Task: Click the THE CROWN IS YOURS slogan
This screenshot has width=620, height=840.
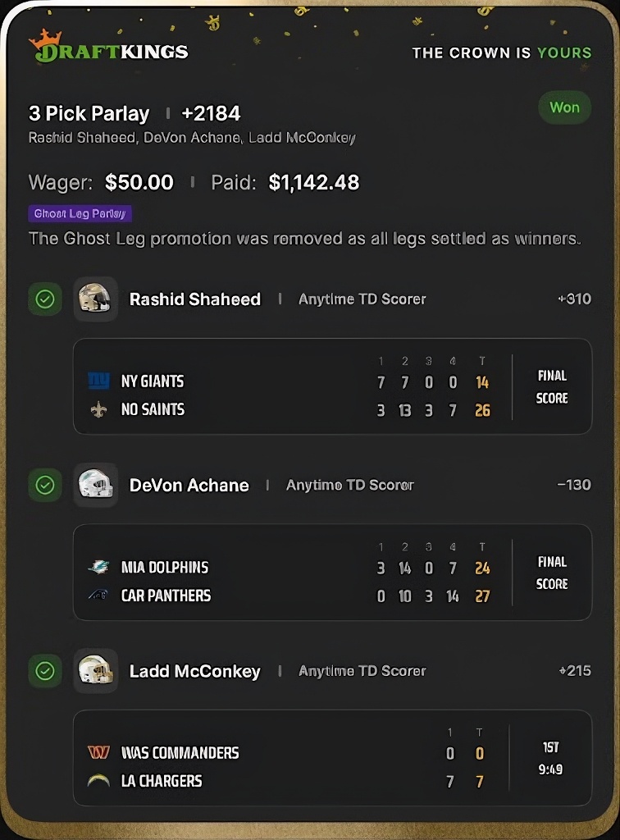Action: (x=501, y=53)
